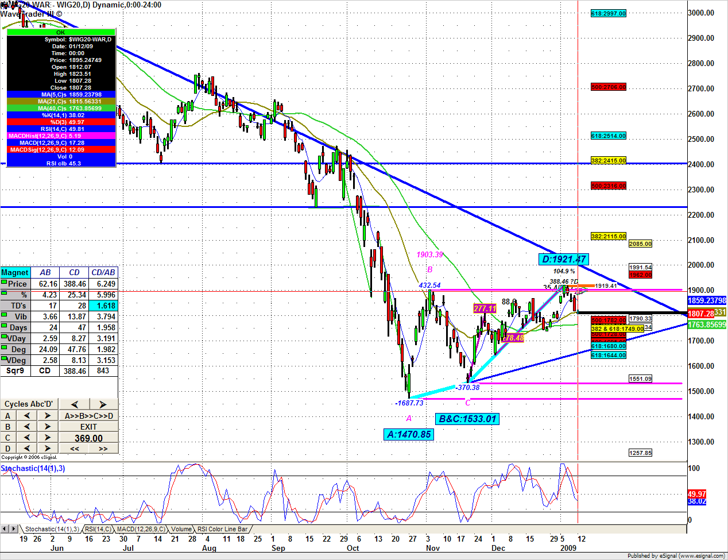The width and height of the screenshot is (728, 560).
Task: Open the Volume indicator tab
Action: click(x=181, y=529)
